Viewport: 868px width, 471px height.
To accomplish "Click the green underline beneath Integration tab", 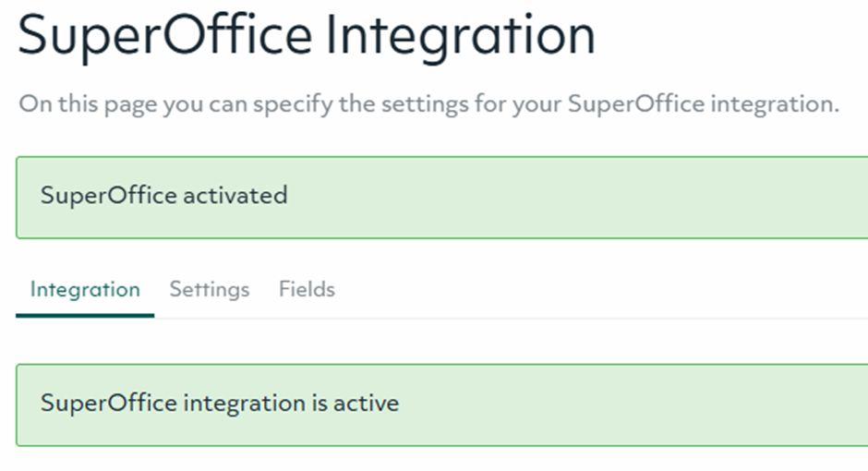I will click(x=85, y=315).
